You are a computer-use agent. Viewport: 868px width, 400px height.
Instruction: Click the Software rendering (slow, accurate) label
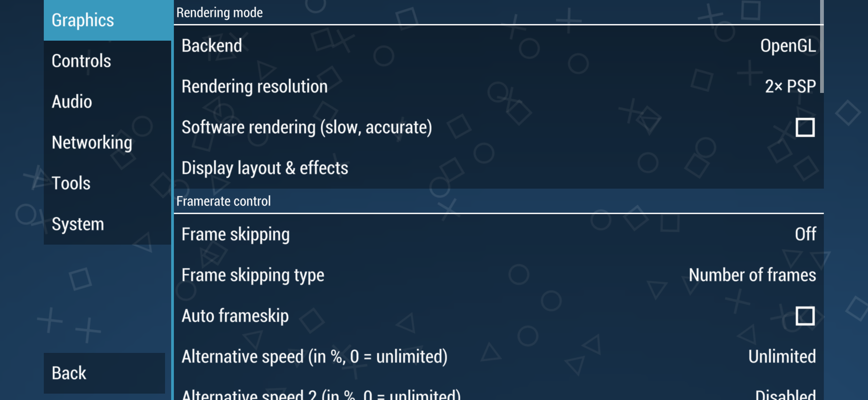coord(307,128)
